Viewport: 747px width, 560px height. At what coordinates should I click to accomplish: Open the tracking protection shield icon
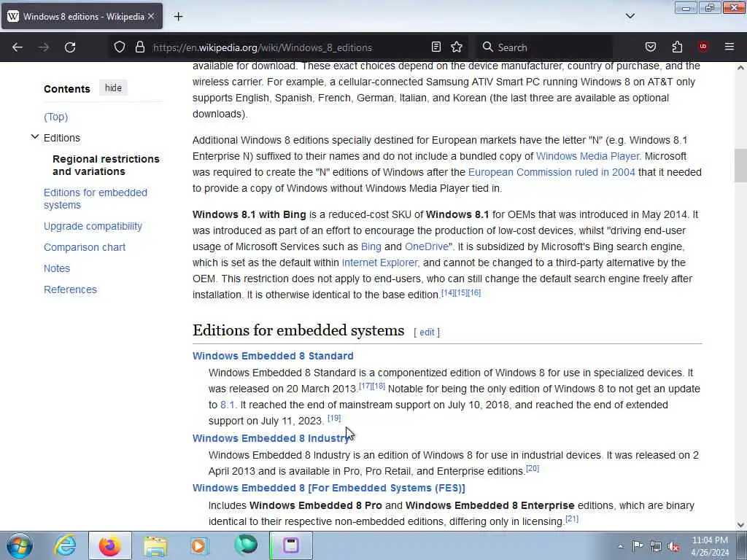tap(120, 47)
